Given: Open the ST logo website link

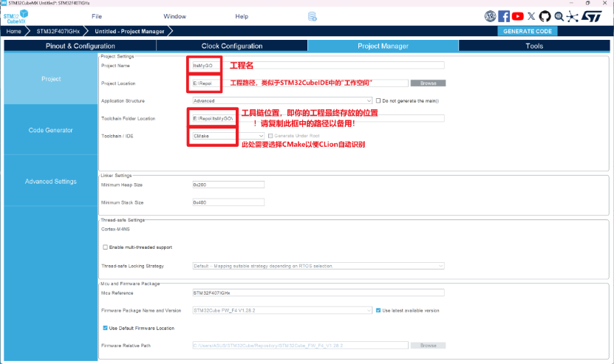Looking at the screenshot, I should point(592,16).
